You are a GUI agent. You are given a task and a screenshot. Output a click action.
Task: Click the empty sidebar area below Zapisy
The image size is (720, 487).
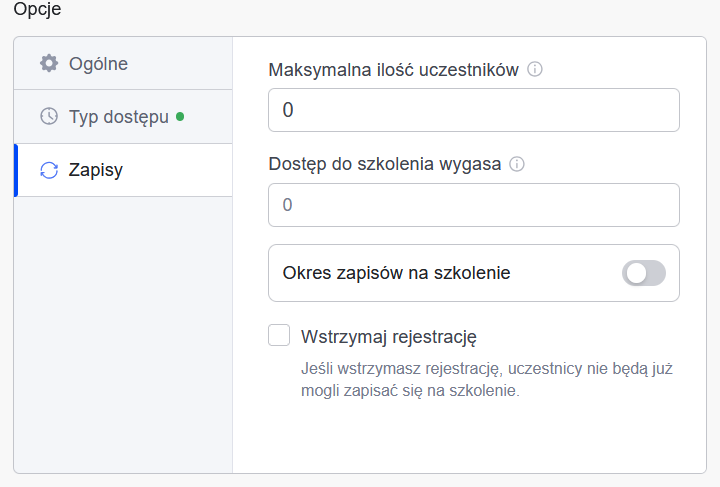(x=123, y=330)
